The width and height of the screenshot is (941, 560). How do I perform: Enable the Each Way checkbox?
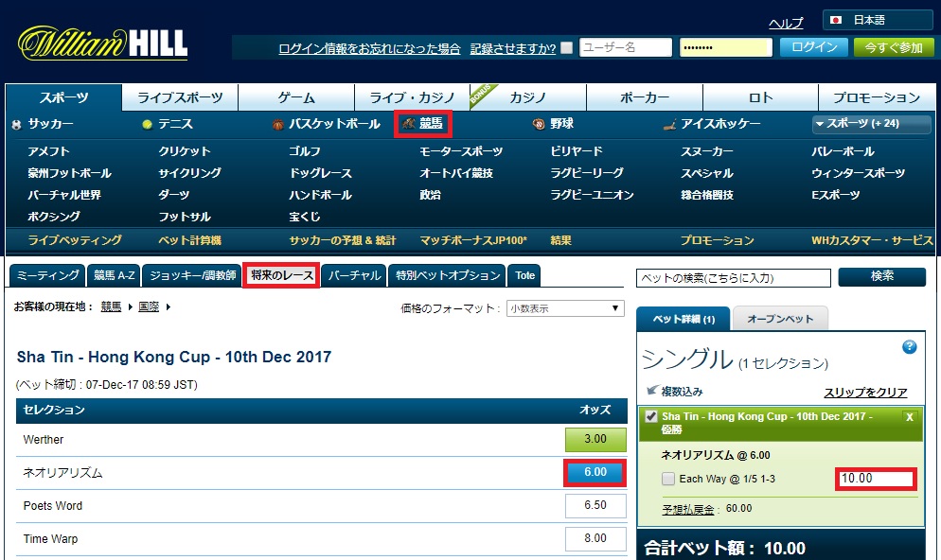668,479
